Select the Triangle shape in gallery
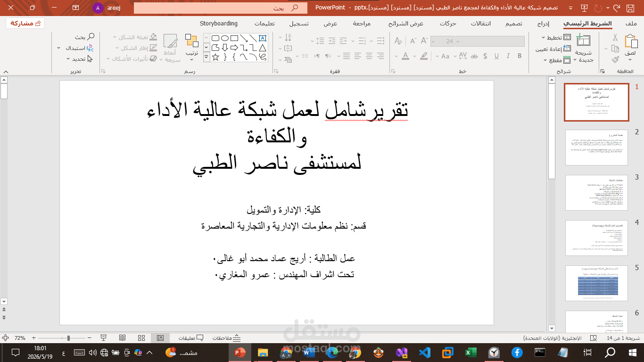This screenshot has width=644, height=362. tap(263, 48)
